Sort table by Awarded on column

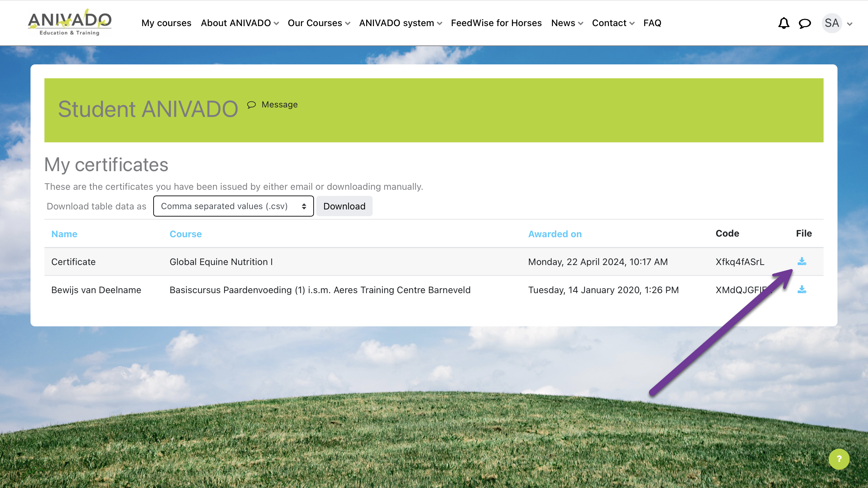pyautogui.click(x=555, y=234)
